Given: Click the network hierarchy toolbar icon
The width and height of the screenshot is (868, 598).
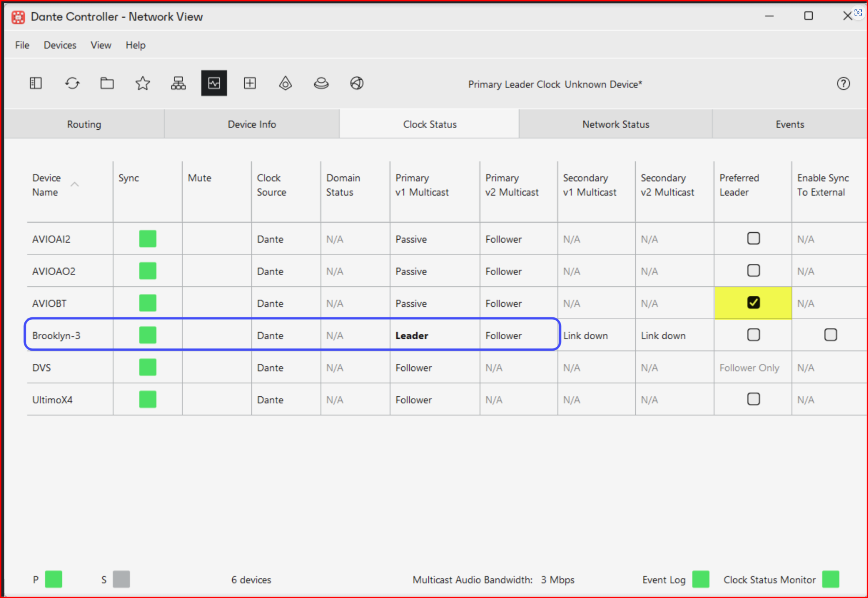Looking at the screenshot, I should [178, 83].
